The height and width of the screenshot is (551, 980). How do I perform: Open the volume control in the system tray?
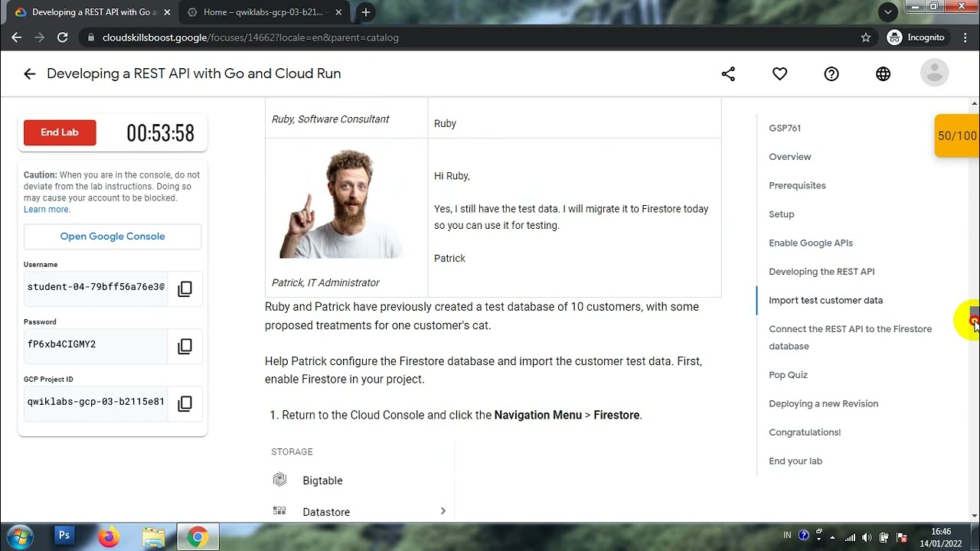pos(867,537)
